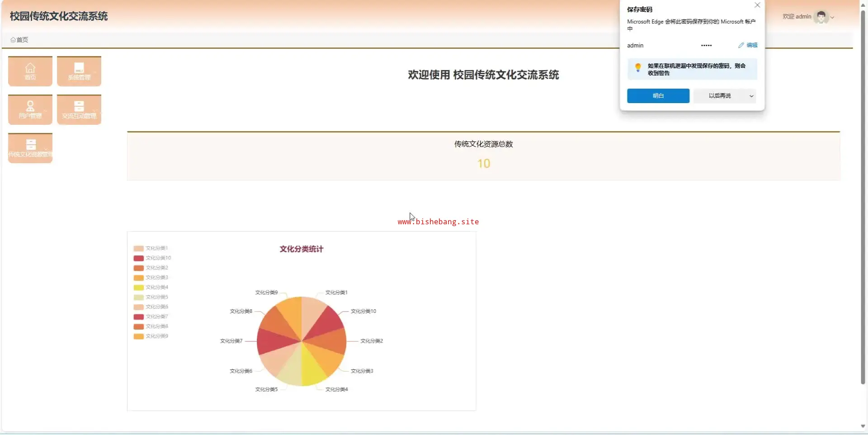Open the 交流互动管理 sidebar tile

click(79, 109)
